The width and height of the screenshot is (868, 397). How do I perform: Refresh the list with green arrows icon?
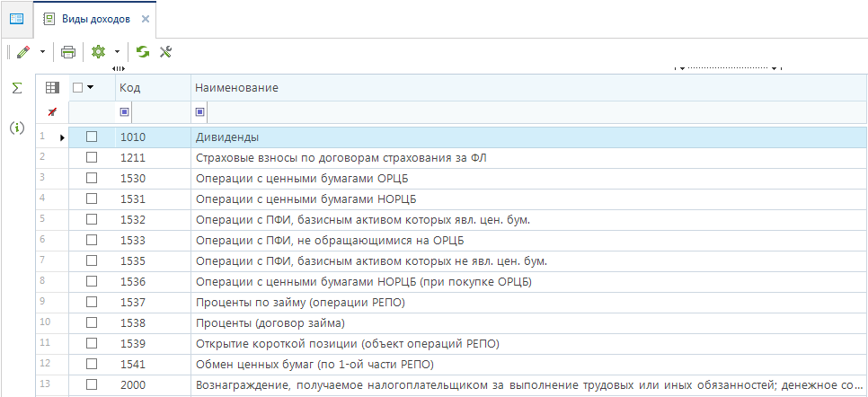click(143, 52)
